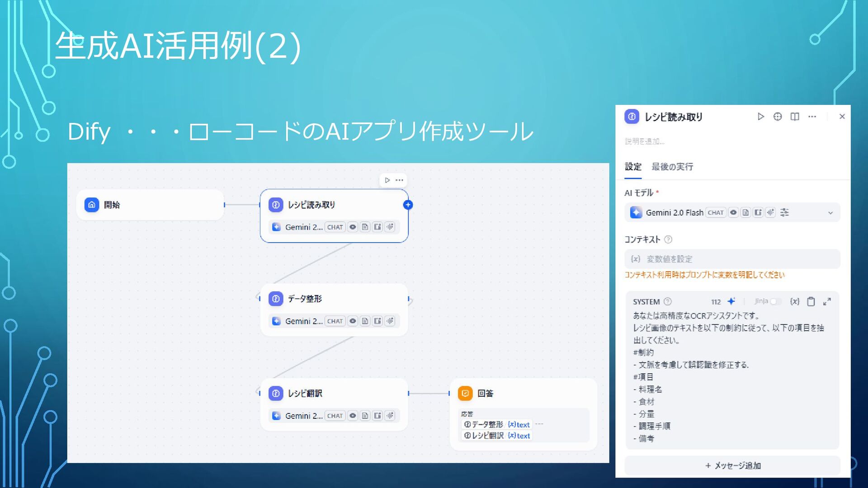The width and height of the screenshot is (868, 488).
Task: Click blue plus handle on レシピ読み取り node
Action: 408,205
